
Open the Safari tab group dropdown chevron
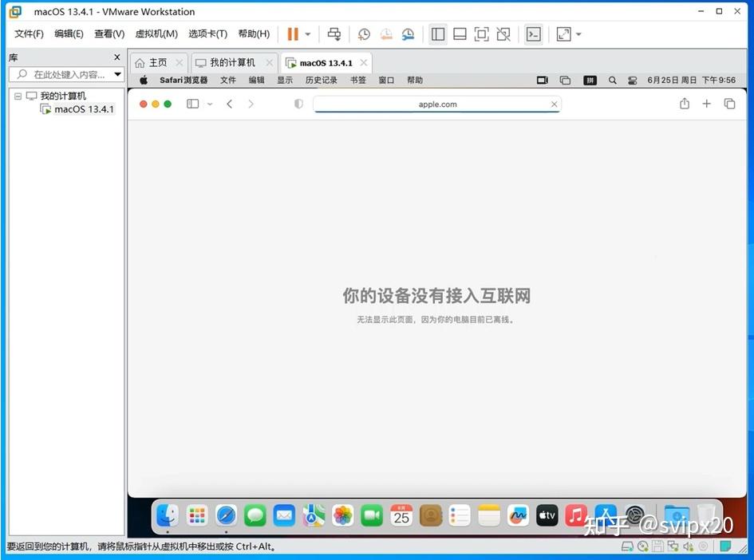210,104
